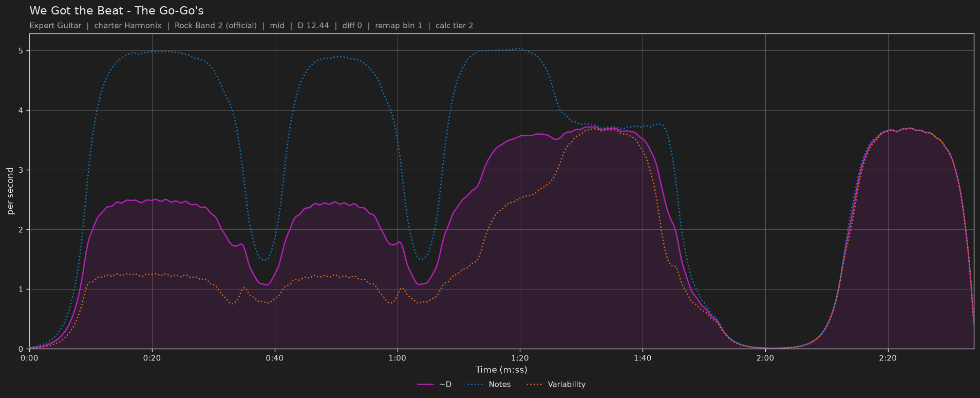Click the "calc tier 2" subtitle text
Screen dimensions: 980x398
(454, 26)
